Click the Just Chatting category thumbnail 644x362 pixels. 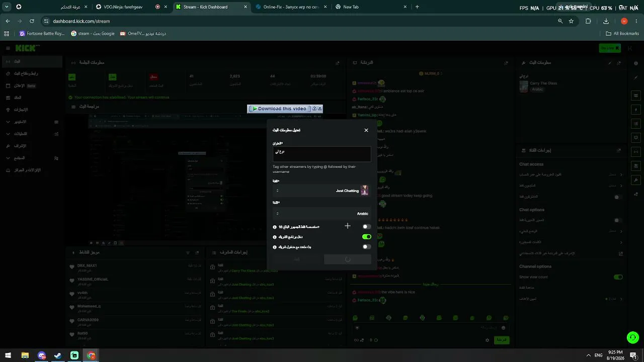365,191
